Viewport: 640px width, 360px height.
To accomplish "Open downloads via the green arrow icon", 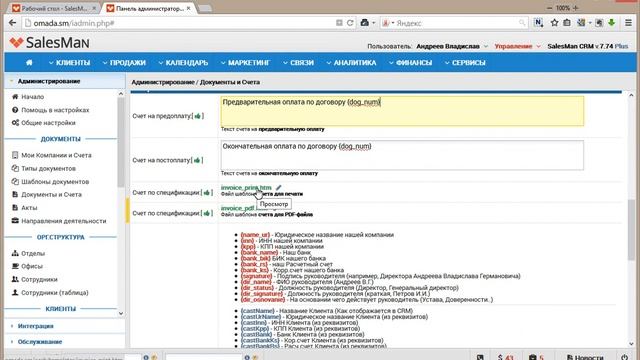I will tap(611, 23).
